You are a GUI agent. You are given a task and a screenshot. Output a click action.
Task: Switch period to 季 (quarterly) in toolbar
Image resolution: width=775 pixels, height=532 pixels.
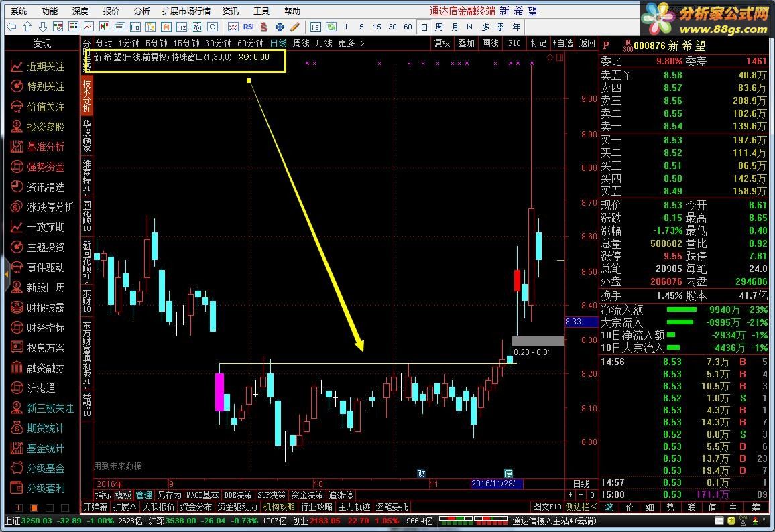coord(501,27)
